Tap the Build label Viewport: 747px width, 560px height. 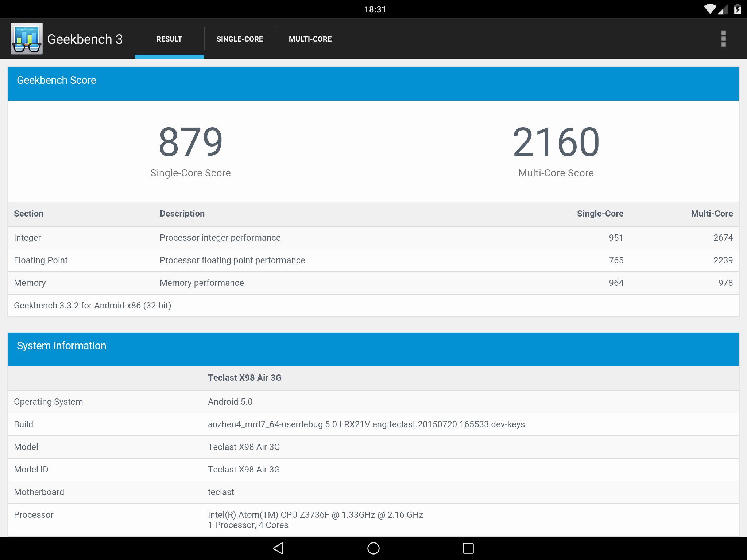(23, 424)
